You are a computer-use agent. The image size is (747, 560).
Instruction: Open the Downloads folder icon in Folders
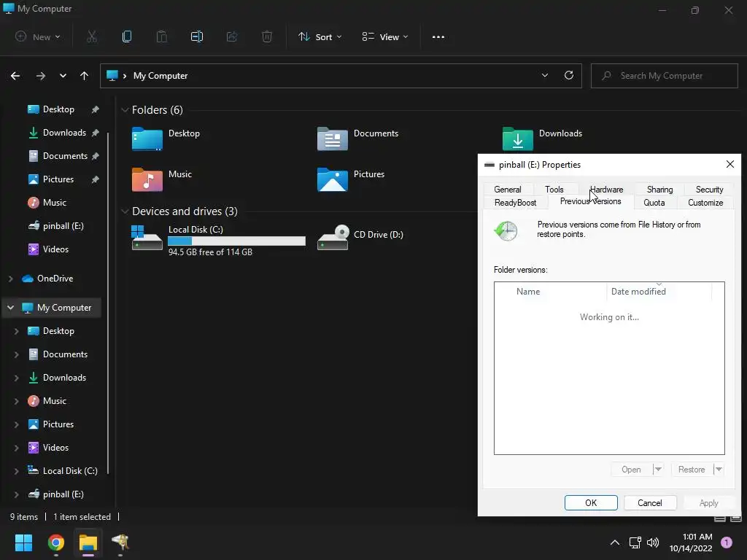click(517, 139)
